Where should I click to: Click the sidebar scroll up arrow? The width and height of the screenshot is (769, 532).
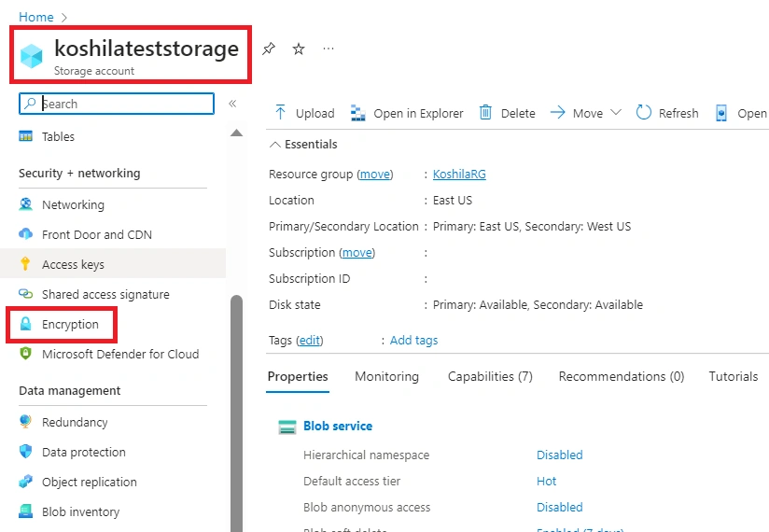tap(236, 133)
